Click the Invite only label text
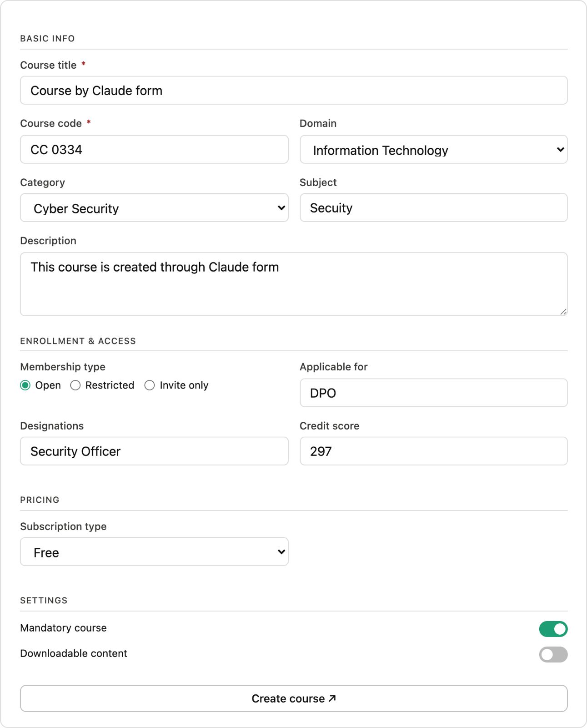Screen dimensions: 587x728 tap(184, 385)
